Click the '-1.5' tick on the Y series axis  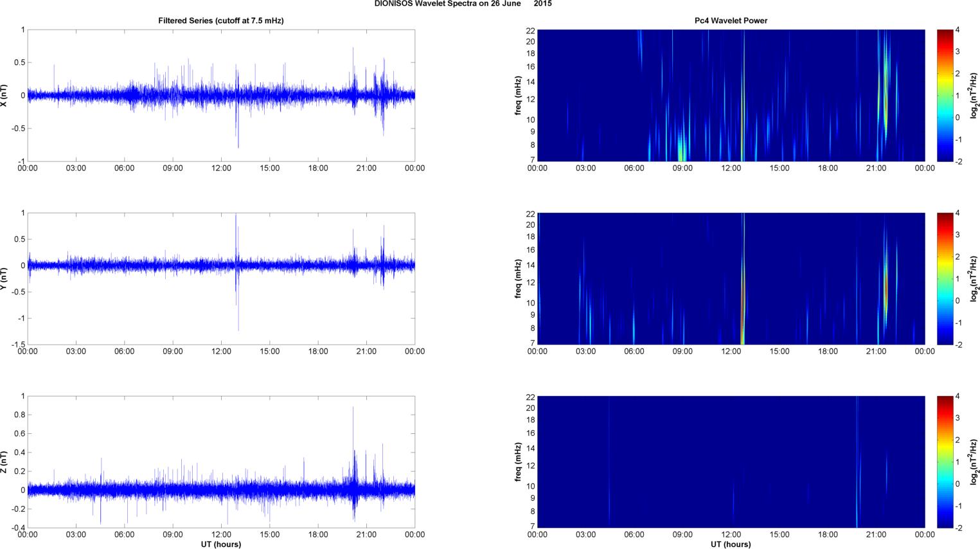tap(18, 345)
